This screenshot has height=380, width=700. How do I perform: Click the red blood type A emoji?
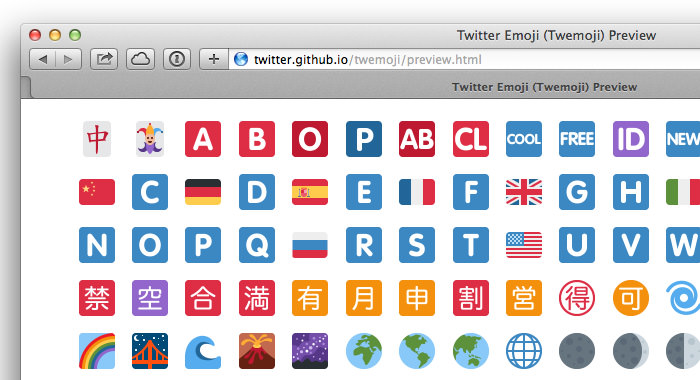[x=203, y=139]
